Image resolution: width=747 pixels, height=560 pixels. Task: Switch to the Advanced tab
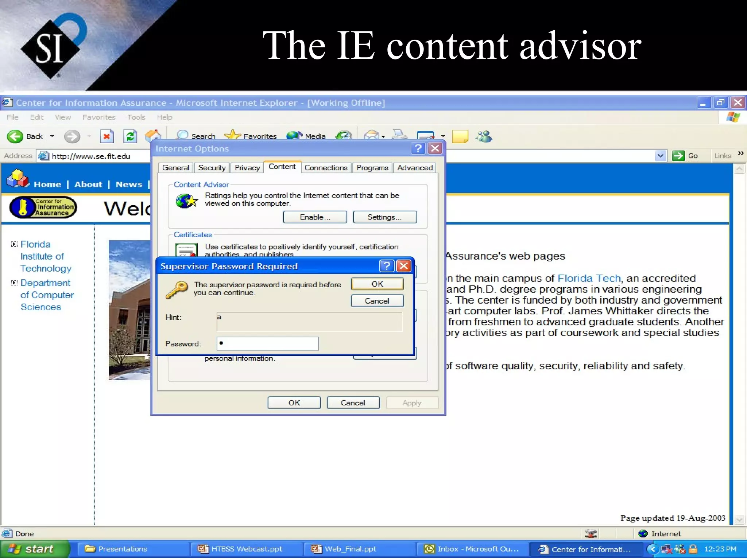[415, 168]
